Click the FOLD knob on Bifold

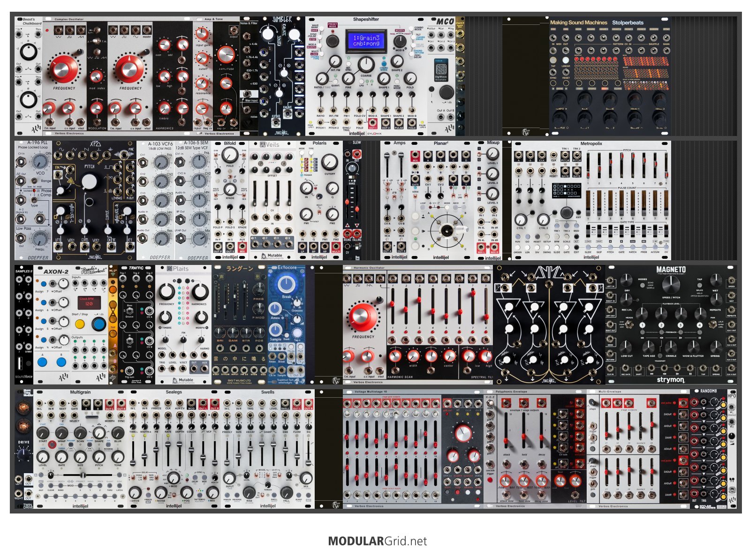click(x=230, y=155)
